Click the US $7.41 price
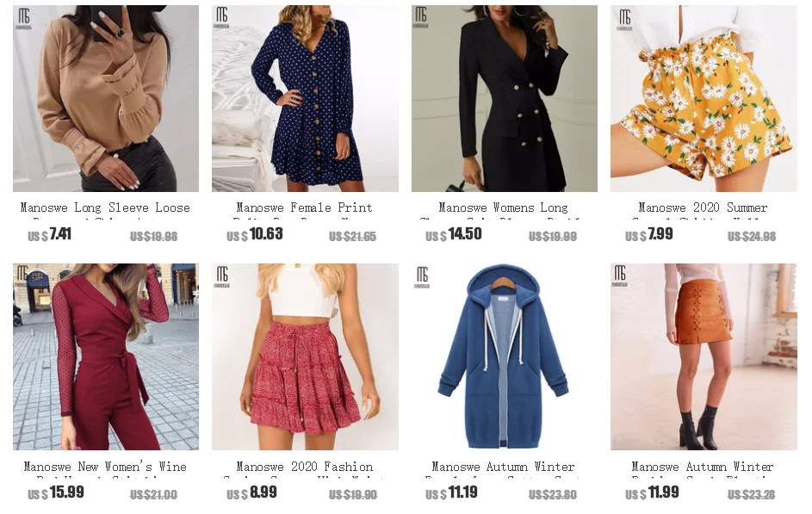Viewport: 812px width, 514px height. click(50, 234)
